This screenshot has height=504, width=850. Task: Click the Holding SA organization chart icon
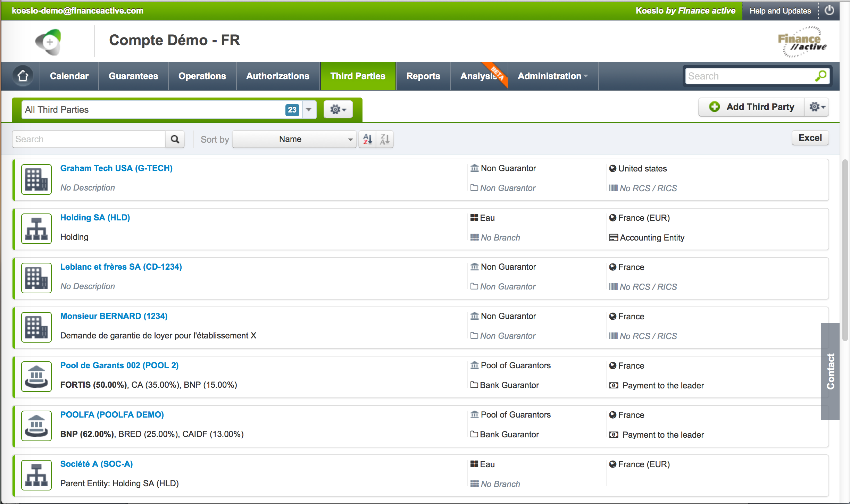tap(36, 229)
